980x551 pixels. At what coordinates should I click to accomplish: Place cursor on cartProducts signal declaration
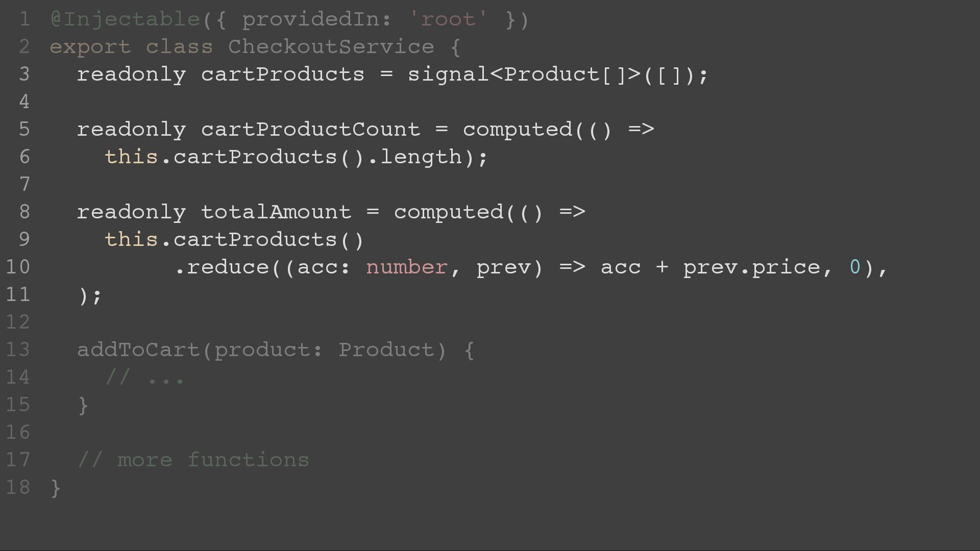(283, 74)
